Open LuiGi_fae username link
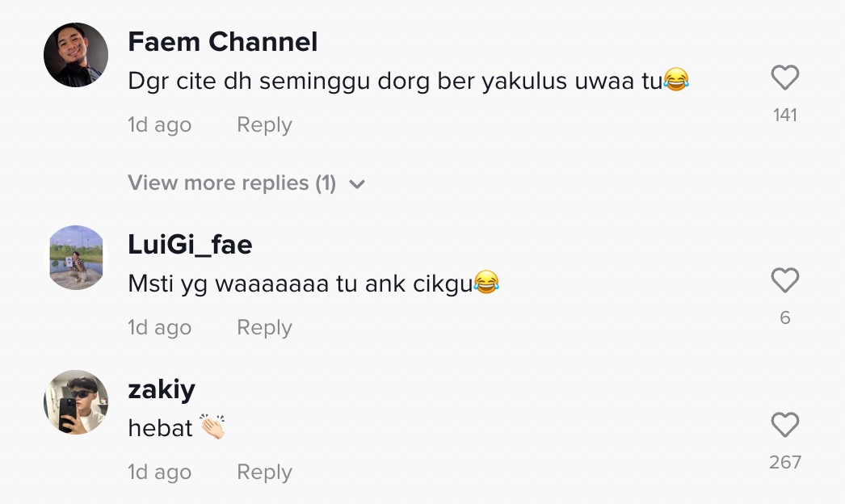This screenshot has height=504, width=845. (190, 245)
